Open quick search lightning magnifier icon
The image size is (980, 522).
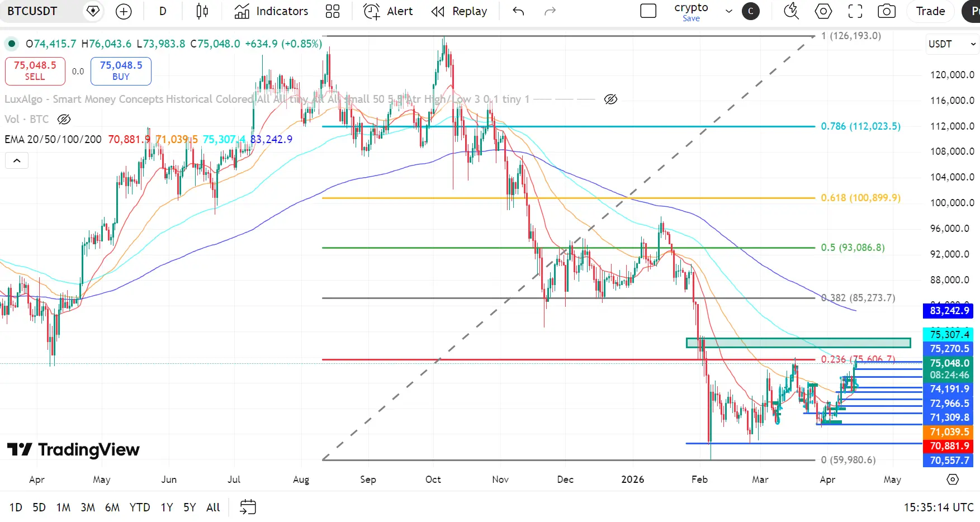791,11
